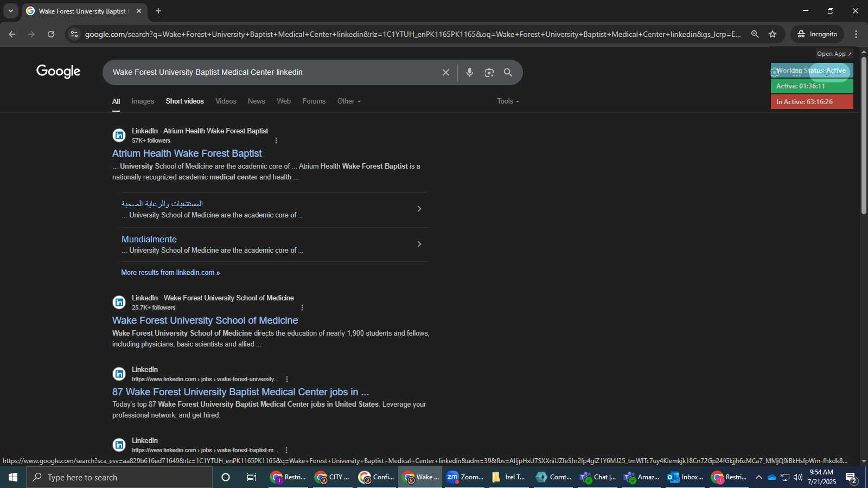The image size is (868, 488).
Task: Open notification center icon
Action: [851, 478]
